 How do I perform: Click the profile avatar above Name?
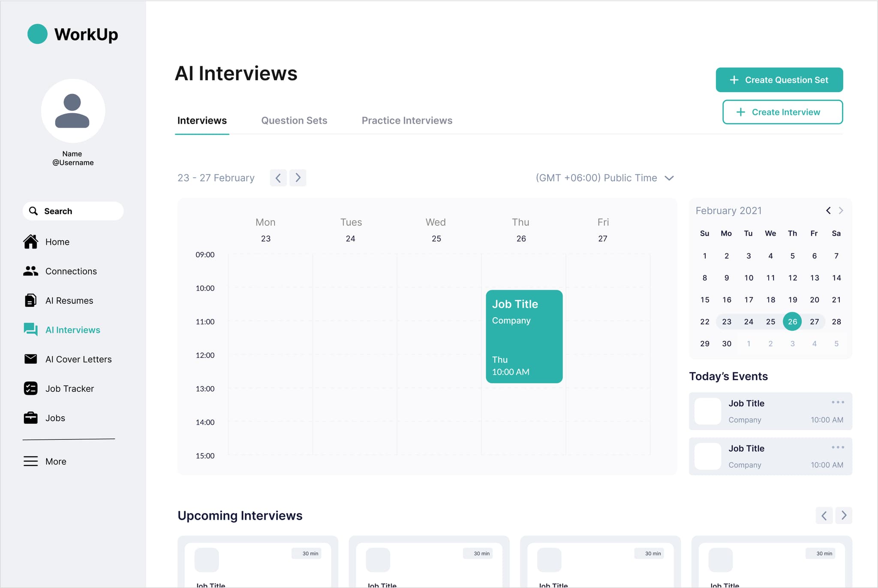tap(73, 111)
